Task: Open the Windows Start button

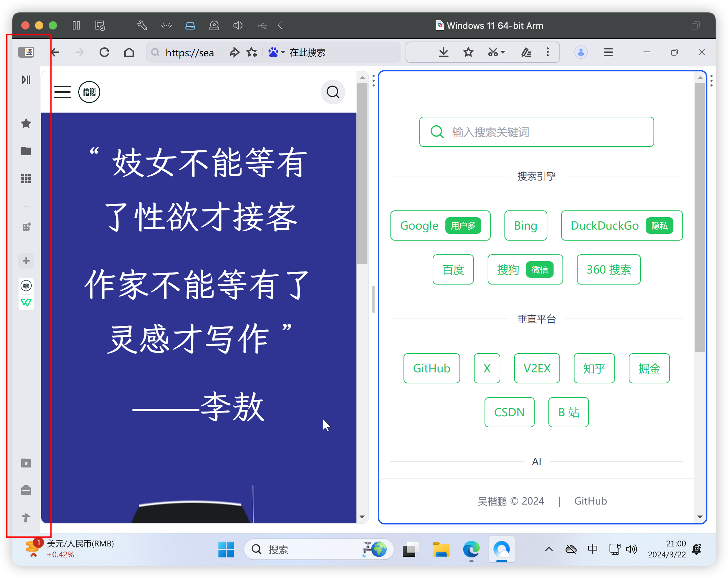Action: tap(226, 549)
